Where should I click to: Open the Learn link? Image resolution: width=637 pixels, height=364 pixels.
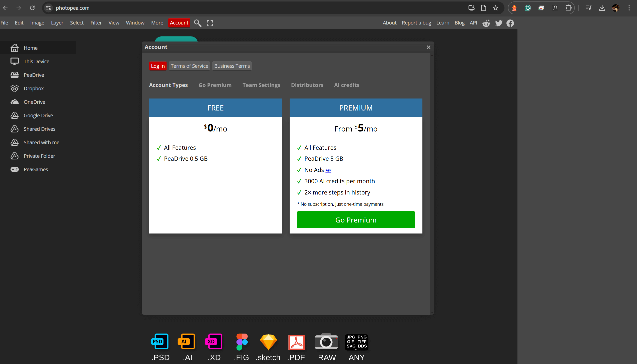pos(443,23)
